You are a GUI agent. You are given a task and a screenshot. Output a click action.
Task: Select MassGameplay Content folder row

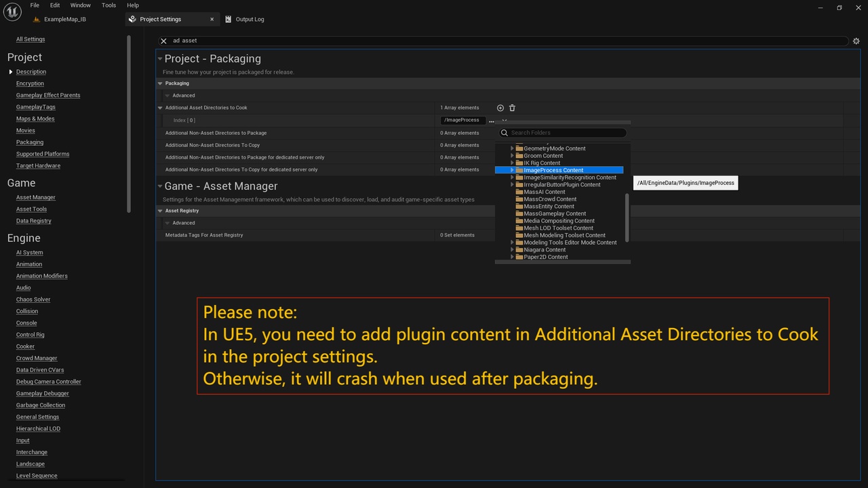[560, 213]
